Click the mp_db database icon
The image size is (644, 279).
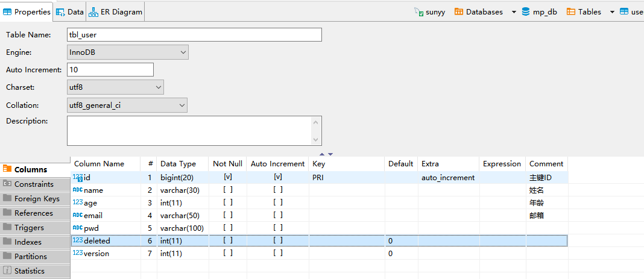click(x=526, y=12)
